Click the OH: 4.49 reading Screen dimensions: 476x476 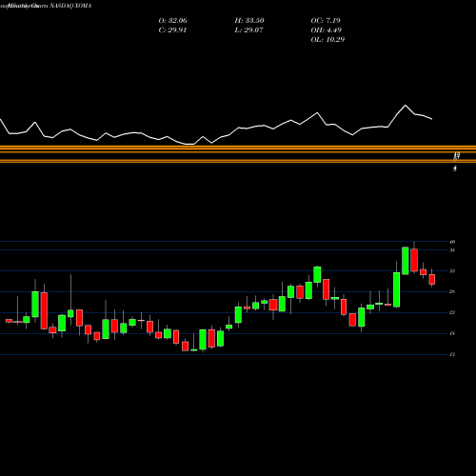pos(326,30)
